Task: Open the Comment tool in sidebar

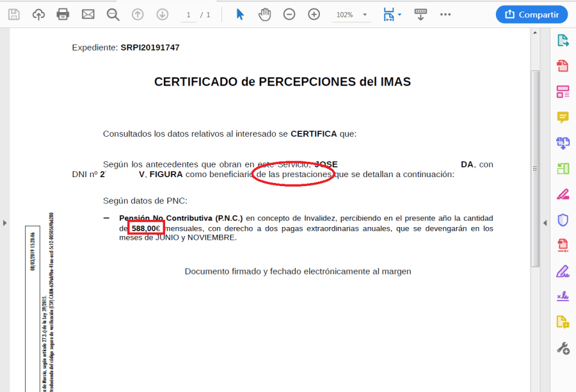Action: (x=563, y=117)
